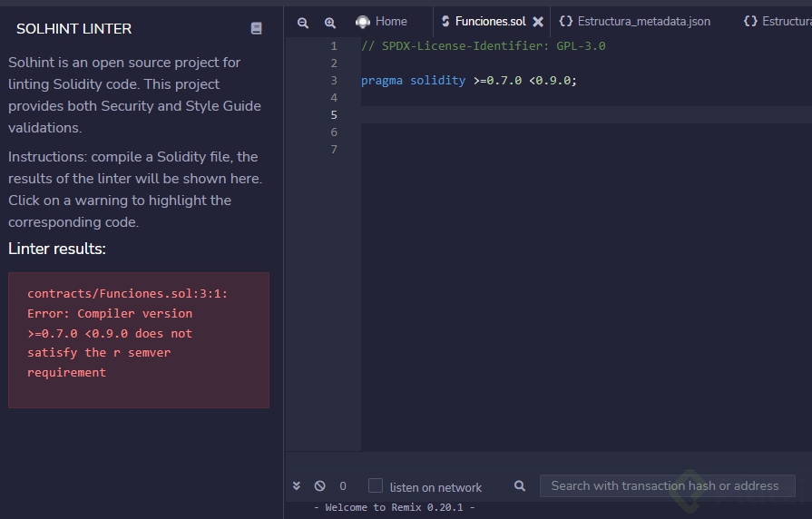Close the Funciones.sol tab
This screenshot has height=519, width=812.
click(x=538, y=22)
